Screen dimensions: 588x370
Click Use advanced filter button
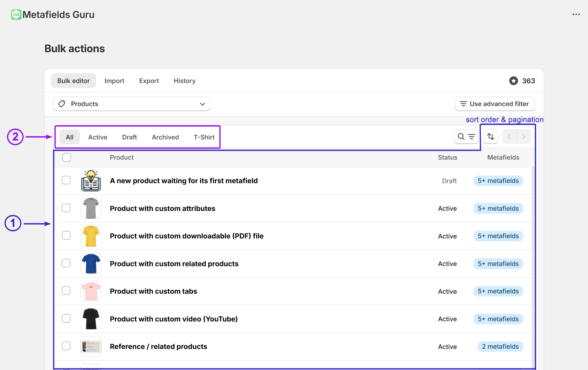tap(495, 104)
